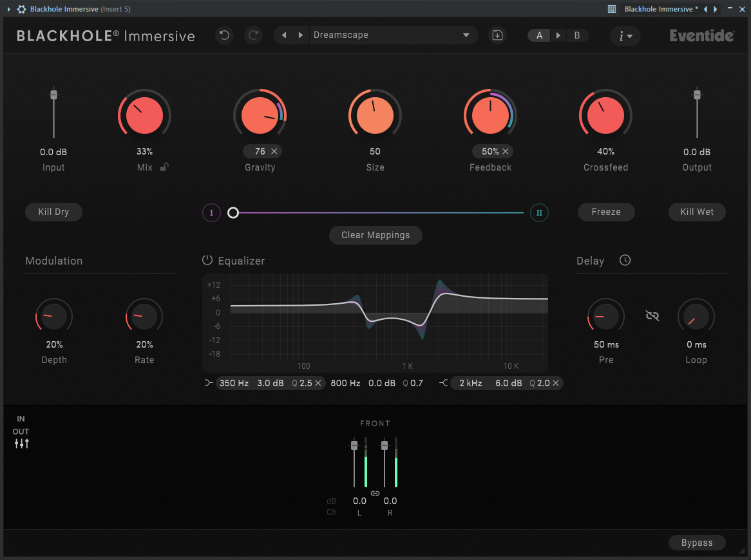This screenshot has height=560, width=751.
Task: Click the Bypass button
Action: (x=697, y=543)
